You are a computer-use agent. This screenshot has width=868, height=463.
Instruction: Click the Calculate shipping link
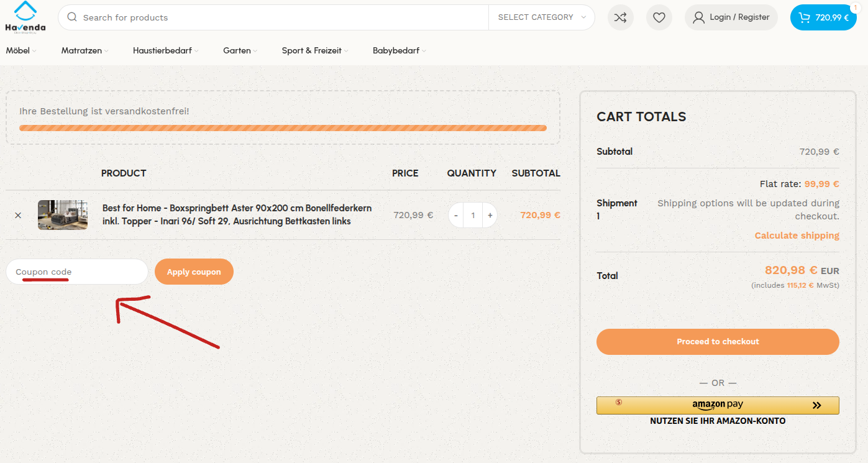pos(797,236)
